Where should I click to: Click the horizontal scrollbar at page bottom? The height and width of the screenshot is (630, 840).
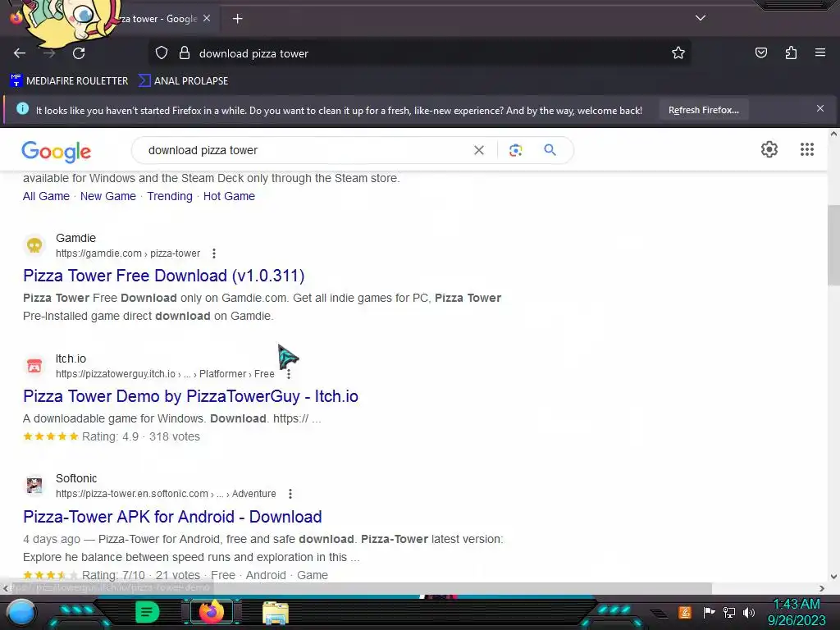click(362, 588)
